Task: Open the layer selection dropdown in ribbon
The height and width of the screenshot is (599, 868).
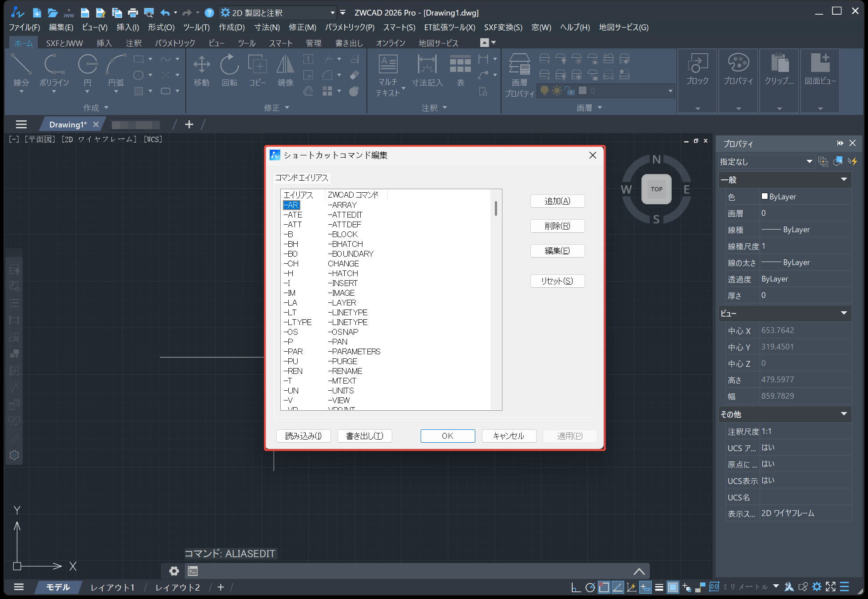Action: 670,91
